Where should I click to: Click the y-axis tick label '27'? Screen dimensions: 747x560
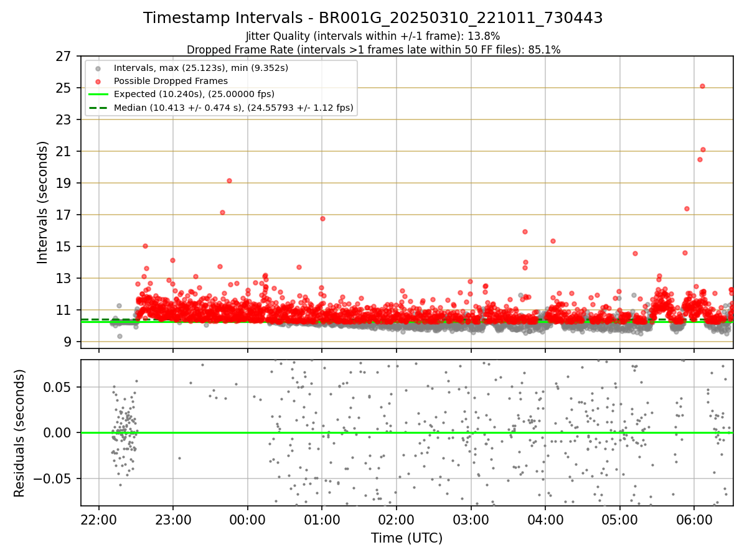(64, 57)
